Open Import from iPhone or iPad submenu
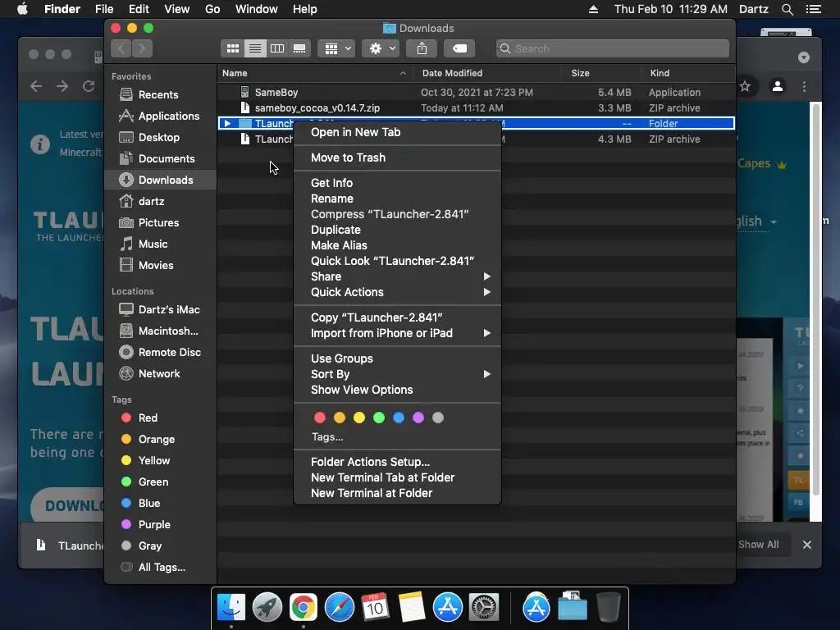The width and height of the screenshot is (840, 630). point(397,333)
